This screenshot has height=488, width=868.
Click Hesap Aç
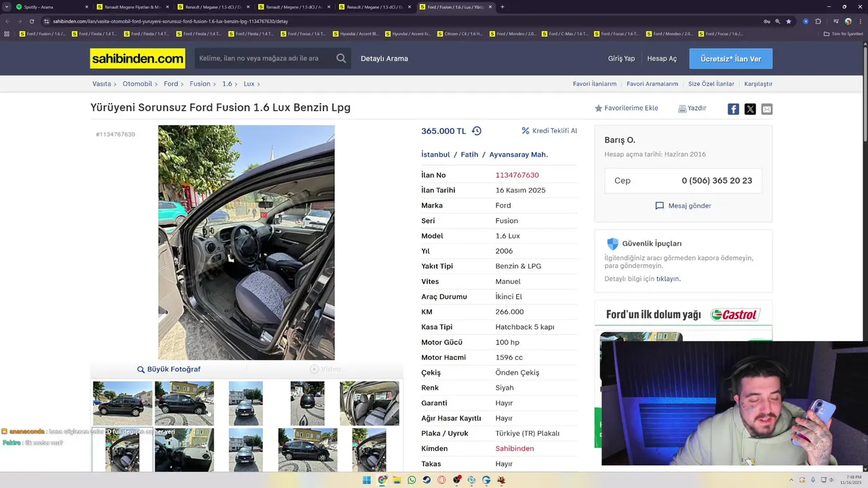662,59
